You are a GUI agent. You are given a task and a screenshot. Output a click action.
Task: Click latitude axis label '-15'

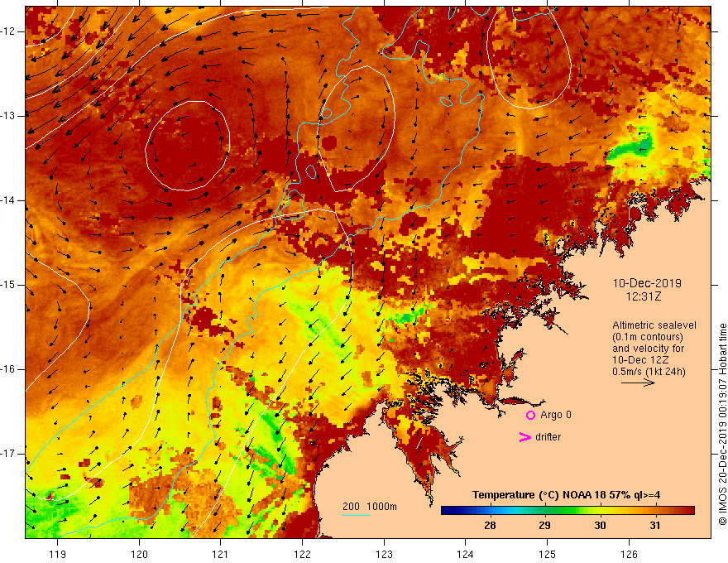coord(8,285)
